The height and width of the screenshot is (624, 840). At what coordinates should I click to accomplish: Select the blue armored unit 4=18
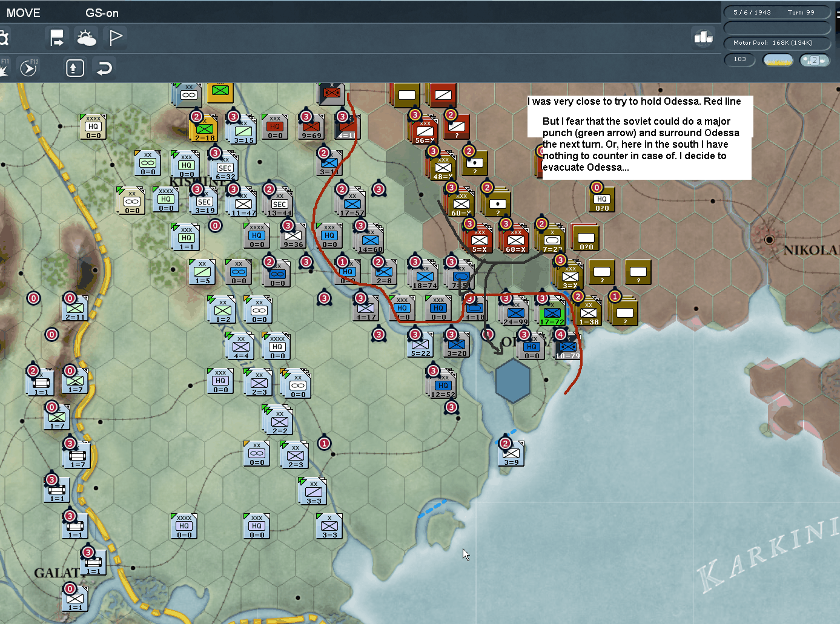pyautogui.click(x=475, y=308)
